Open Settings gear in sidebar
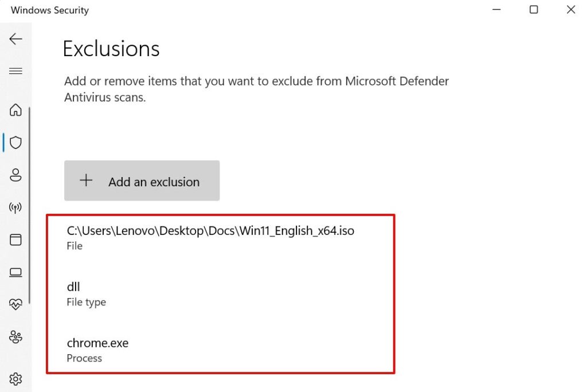The width and height of the screenshot is (587, 392). pos(15,378)
